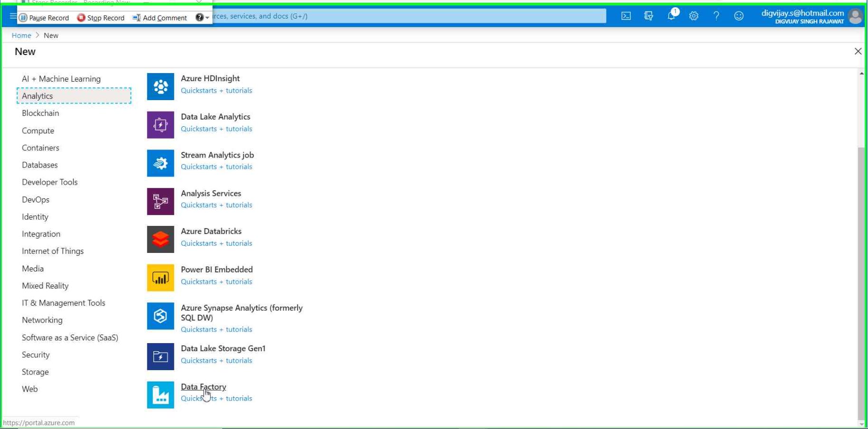Open Cloud Shell from the top bar
Screen dimensions: 868x429
click(x=626, y=16)
